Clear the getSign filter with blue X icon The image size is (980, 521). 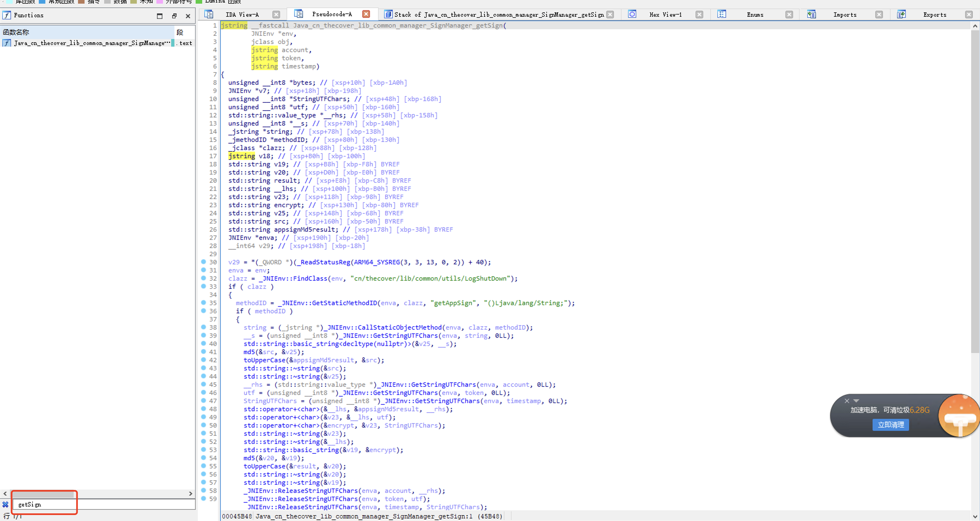5,504
